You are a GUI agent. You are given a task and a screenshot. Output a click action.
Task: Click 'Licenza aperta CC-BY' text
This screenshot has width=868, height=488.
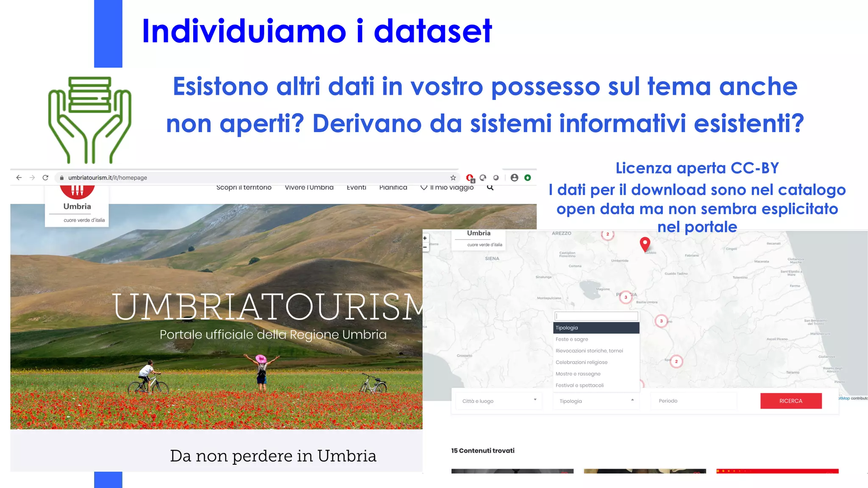click(x=697, y=168)
